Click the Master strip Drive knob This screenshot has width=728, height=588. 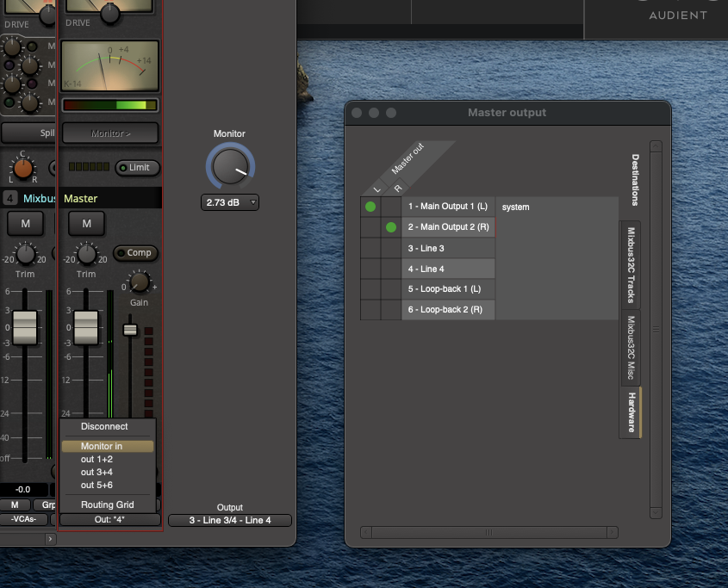110,13
